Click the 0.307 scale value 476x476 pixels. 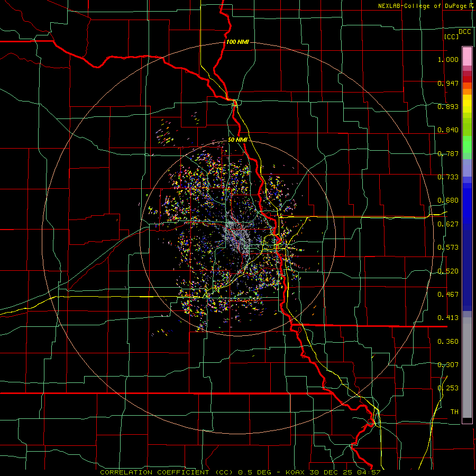tap(448, 365)
